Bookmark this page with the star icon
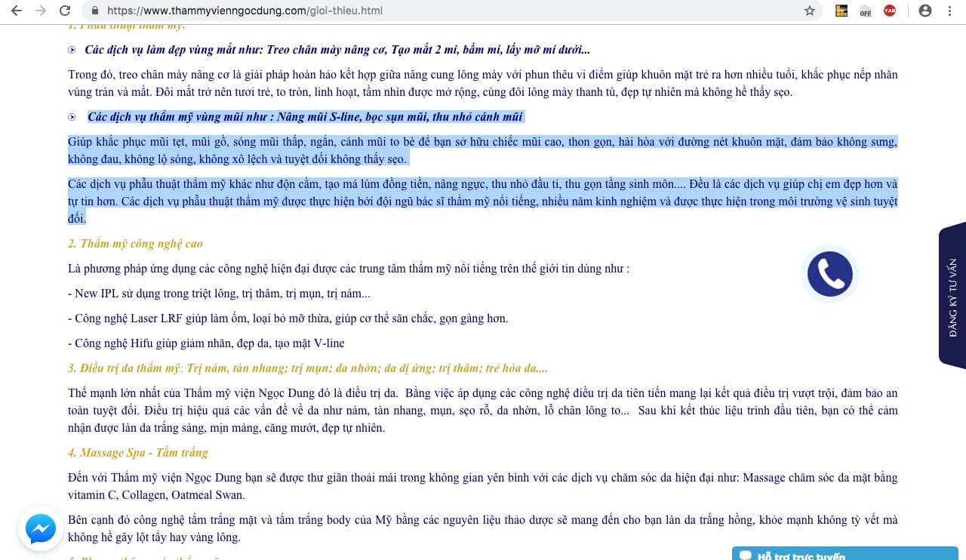This screenshot has height=560, width=966. 809,11
